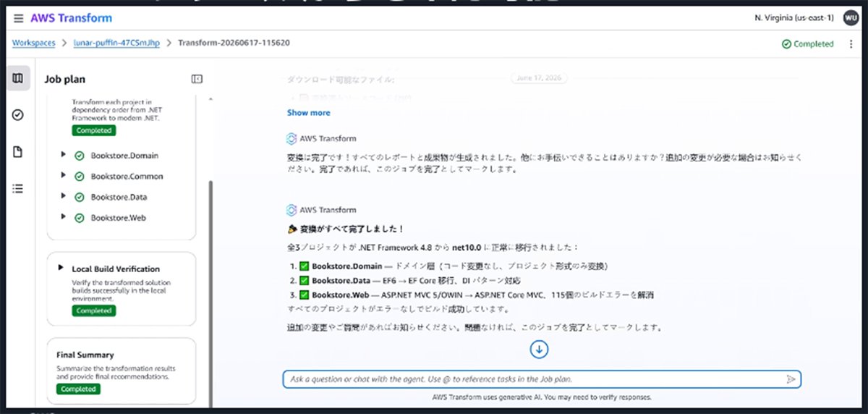The height and width of the screenshot is (414, 868).
Task: Click Show more to expand message
Action: coord(308,113)
